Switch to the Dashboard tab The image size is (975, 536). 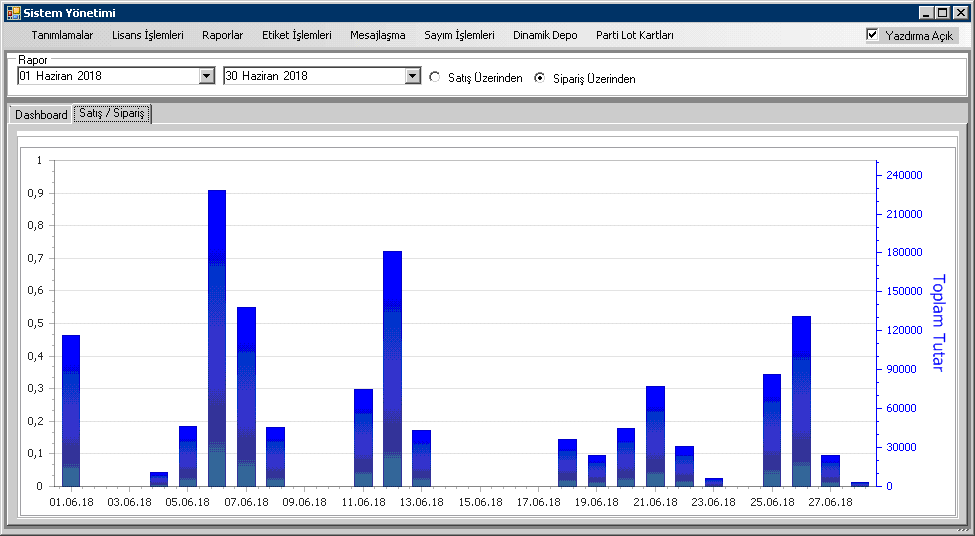pos(41,114)
